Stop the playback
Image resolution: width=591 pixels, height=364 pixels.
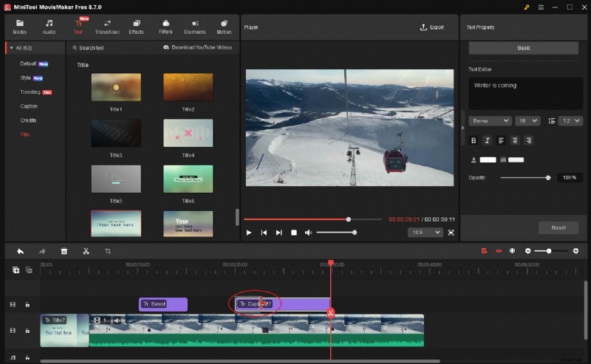[294, 233]
